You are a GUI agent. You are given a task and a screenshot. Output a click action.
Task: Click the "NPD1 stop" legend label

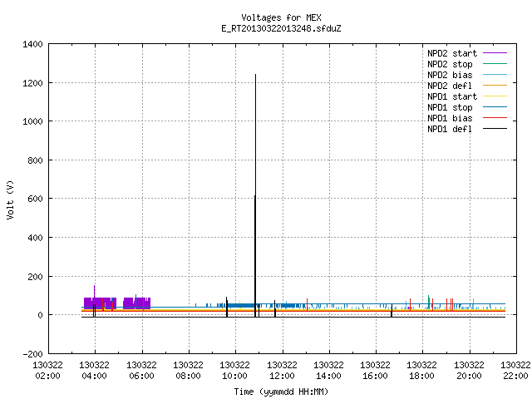(x=450, y=107)
